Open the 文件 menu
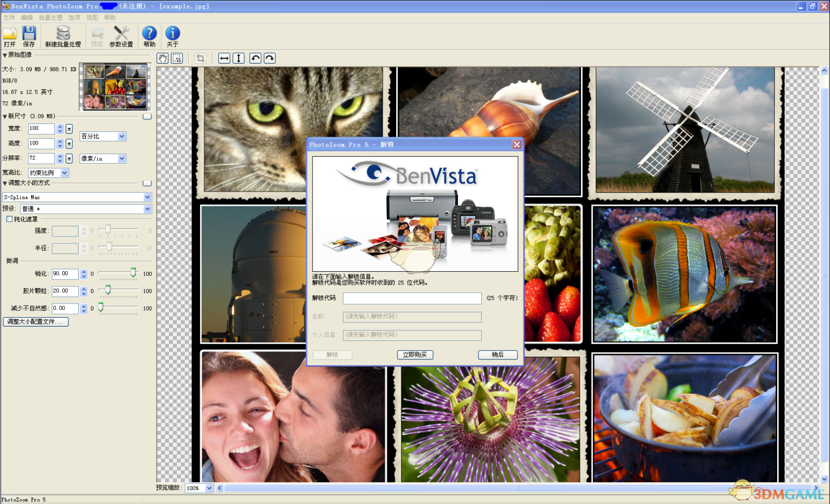830x504 pixels. point(9,18)
